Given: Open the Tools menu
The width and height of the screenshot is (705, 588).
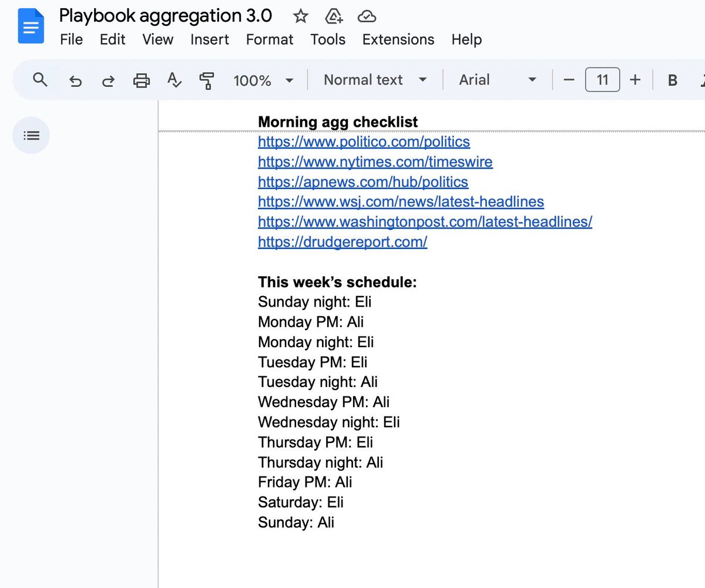Looking at the screenshot, I should [x=328, y=39].
